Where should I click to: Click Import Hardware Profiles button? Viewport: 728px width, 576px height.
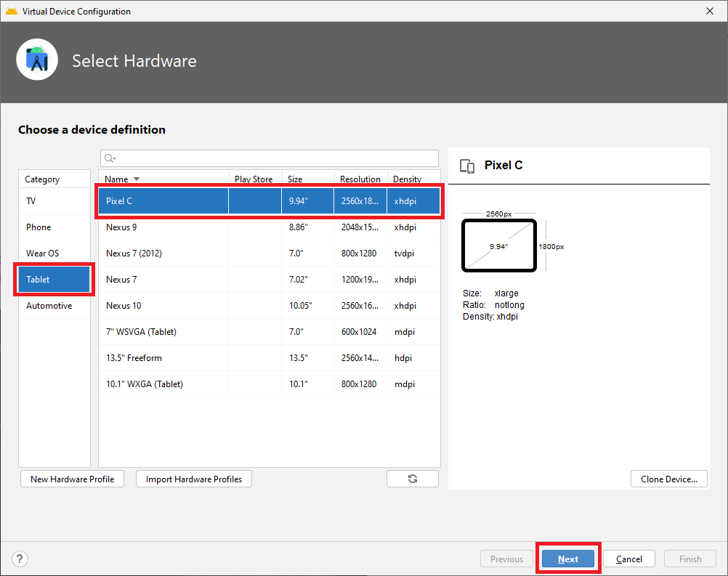194,479
